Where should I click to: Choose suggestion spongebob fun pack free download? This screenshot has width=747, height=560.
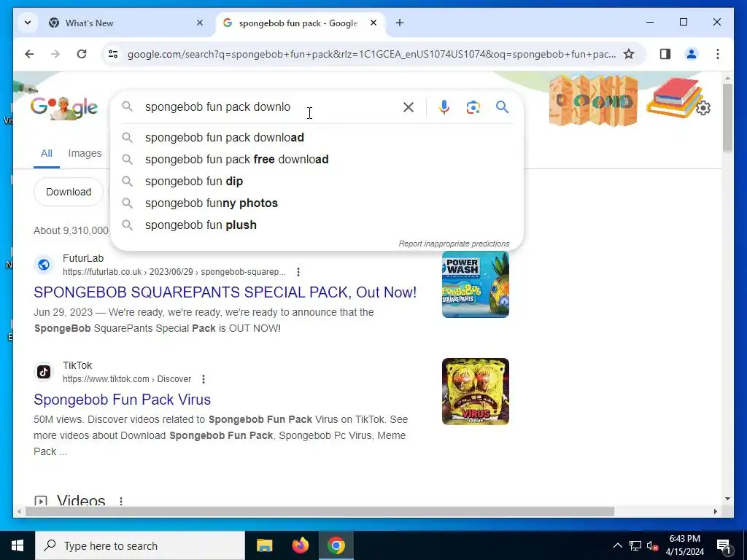coord(317,160)
